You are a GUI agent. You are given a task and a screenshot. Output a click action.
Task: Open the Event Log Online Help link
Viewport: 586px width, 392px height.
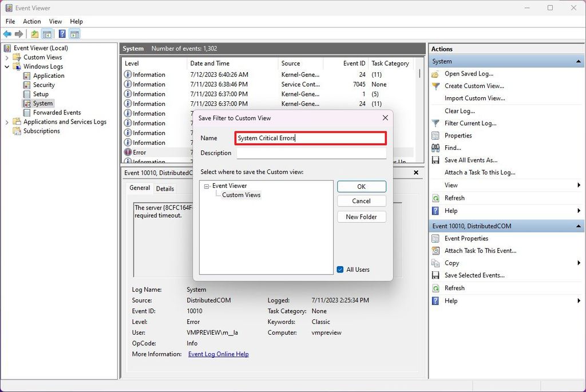click(x=218, y=354)
